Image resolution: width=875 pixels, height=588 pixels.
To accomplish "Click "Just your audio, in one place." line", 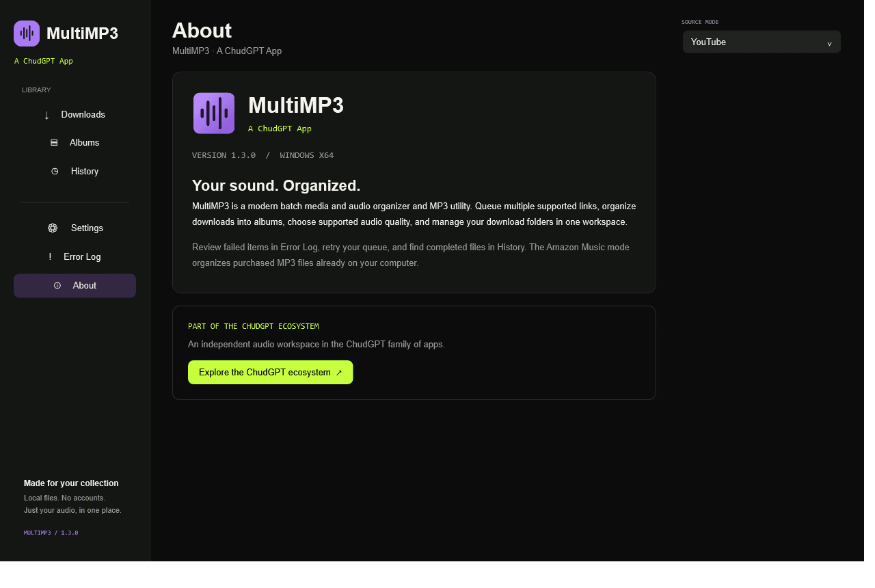I will tap(72, 511).
